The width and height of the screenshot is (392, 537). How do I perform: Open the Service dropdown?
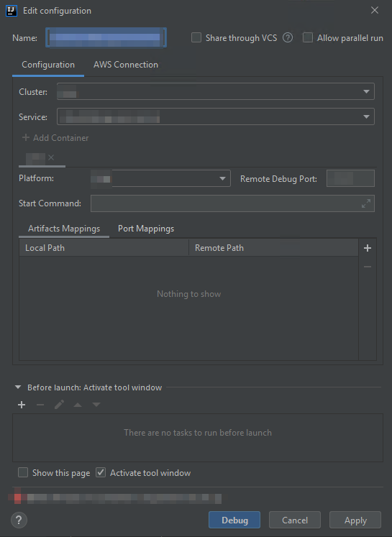(x=216, y=116)
